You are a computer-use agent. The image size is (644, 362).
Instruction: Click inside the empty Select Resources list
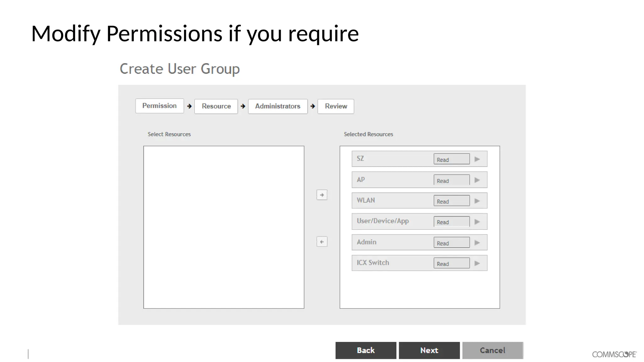coord(224,227)
